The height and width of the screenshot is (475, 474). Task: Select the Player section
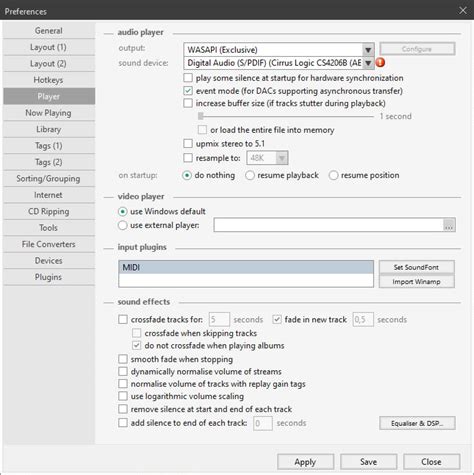(x=49, y=96)
